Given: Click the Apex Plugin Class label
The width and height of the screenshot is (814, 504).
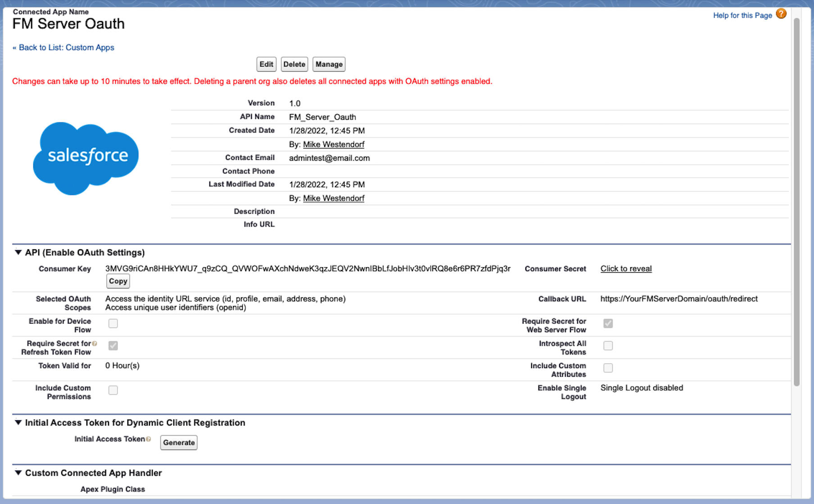Looking at the screenshot, I should coord(113,489).
